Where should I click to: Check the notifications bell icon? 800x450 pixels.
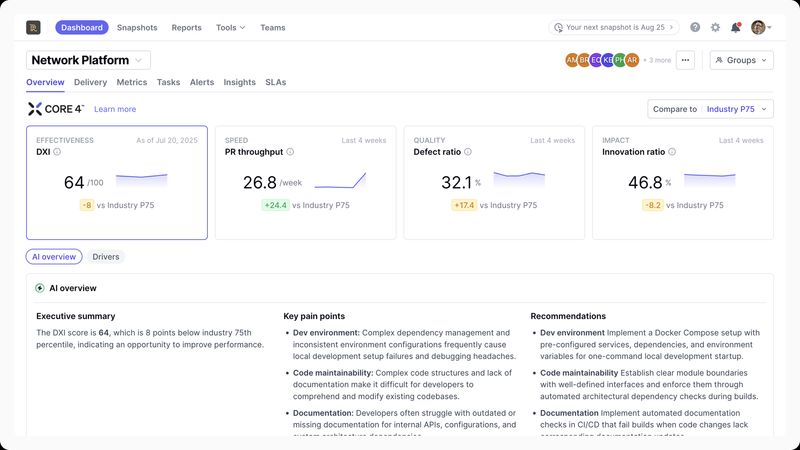pos(736,28)
